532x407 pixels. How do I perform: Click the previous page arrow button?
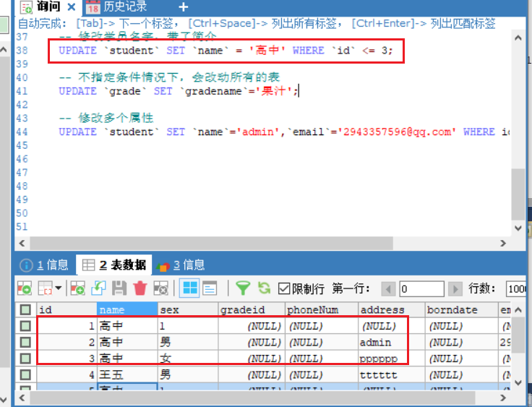tap(388, 289)
